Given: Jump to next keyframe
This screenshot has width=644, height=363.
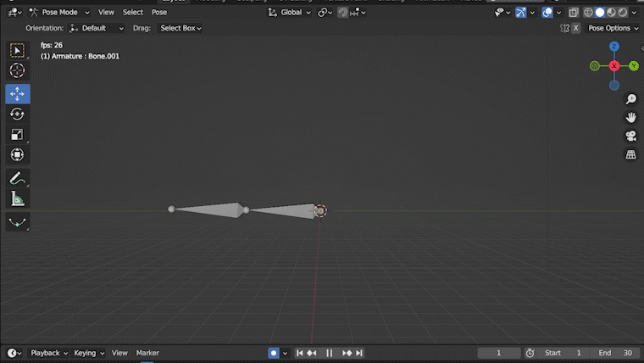Looking at the screenshot, I should coord(347,353).
